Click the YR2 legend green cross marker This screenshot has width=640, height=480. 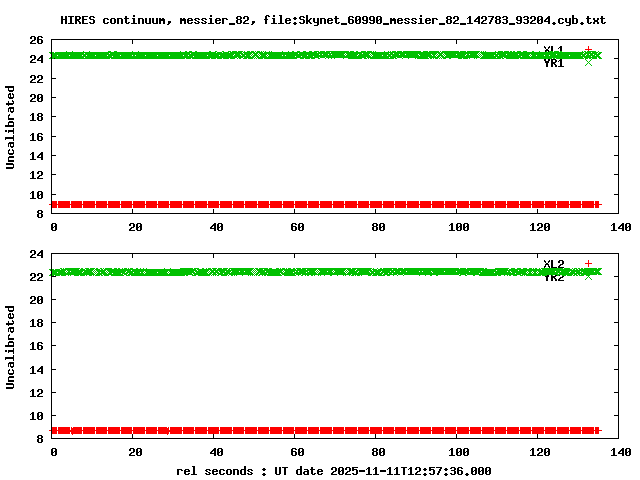click(x=588, y=276)
